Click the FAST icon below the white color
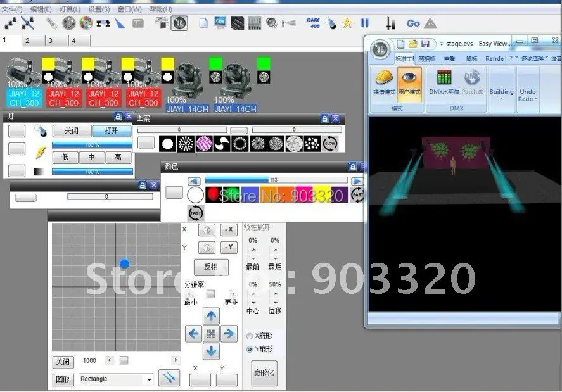The height and width of the screenshot is (392, 562). pos(196,213)
